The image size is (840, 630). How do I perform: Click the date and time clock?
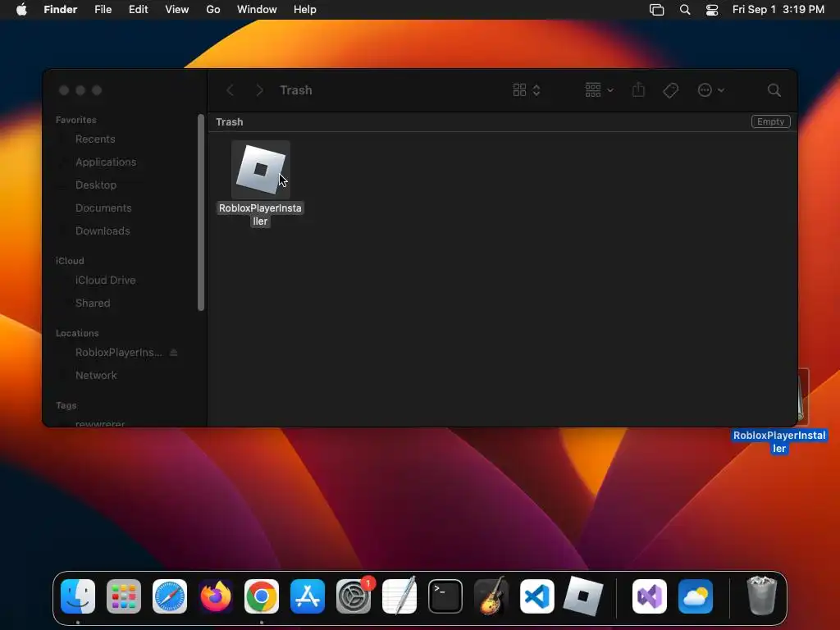(778, 10)
